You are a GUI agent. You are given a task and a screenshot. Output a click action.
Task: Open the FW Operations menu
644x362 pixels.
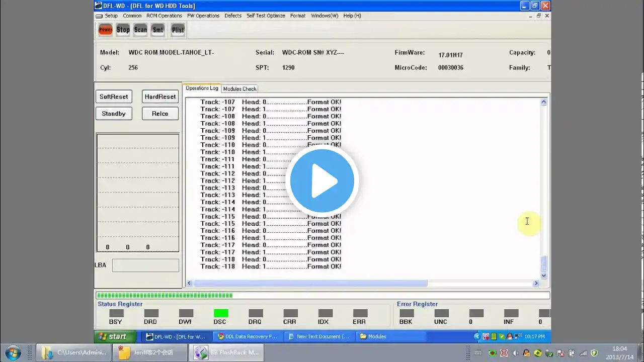(x=203, y=16)
